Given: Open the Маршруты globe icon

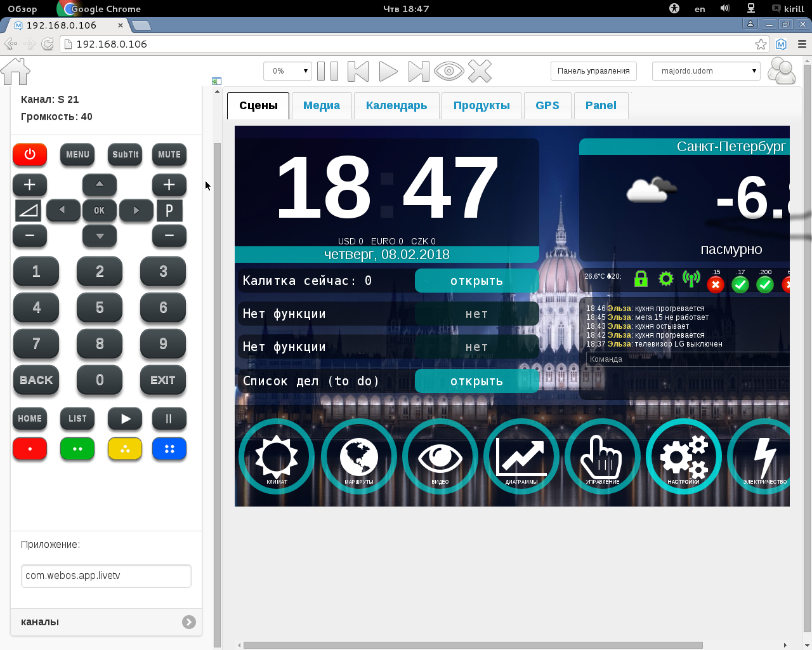Looking at the screenshot, I should click(358, 457).
